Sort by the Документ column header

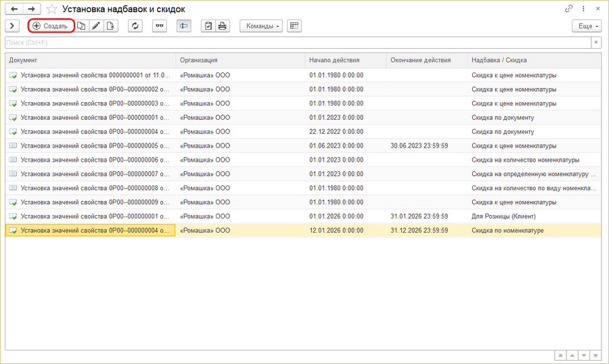pos(91,60)
